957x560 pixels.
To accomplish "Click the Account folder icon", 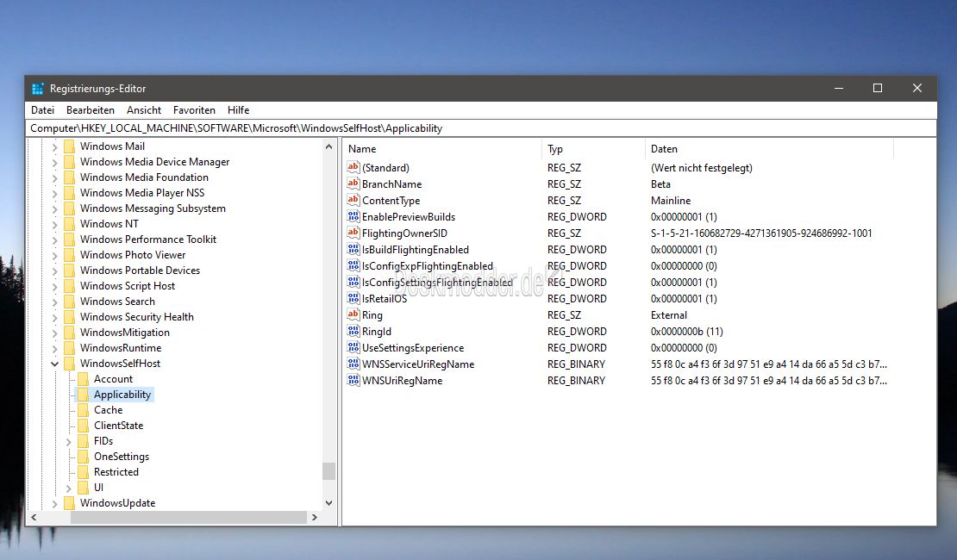I will (83, 379).
